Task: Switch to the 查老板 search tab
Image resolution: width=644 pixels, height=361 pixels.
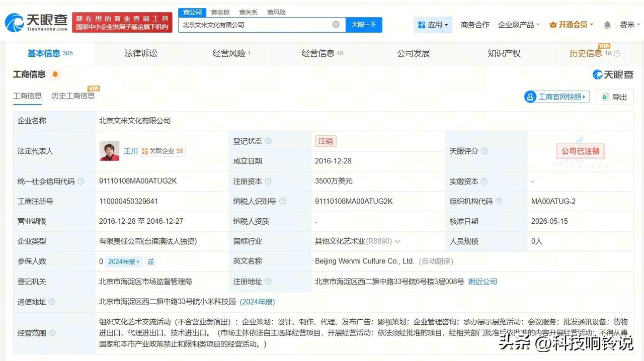Action: 220,12
